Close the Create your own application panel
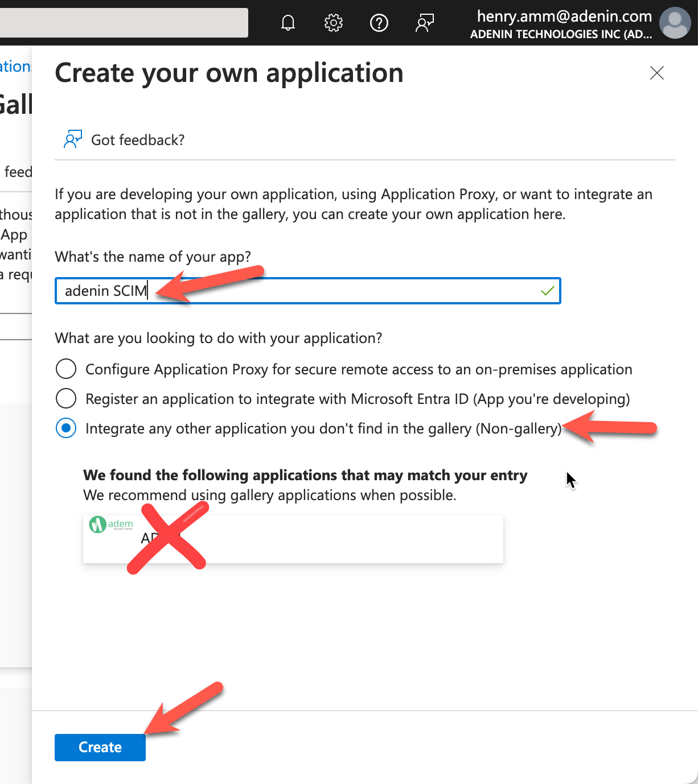The image size is (698, 784). tap(657, 73)
